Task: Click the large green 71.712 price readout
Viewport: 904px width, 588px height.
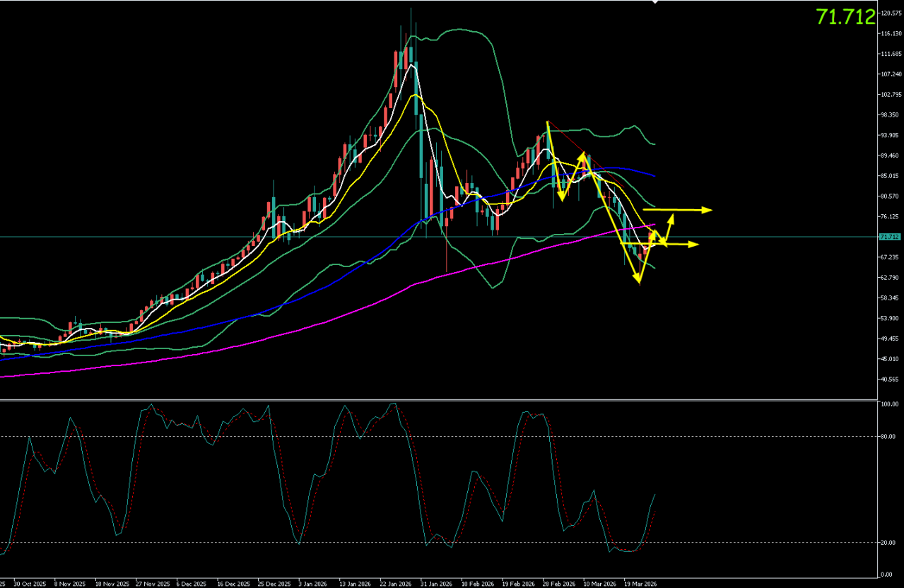Action: pyautogui.click(x=845, y=18)
